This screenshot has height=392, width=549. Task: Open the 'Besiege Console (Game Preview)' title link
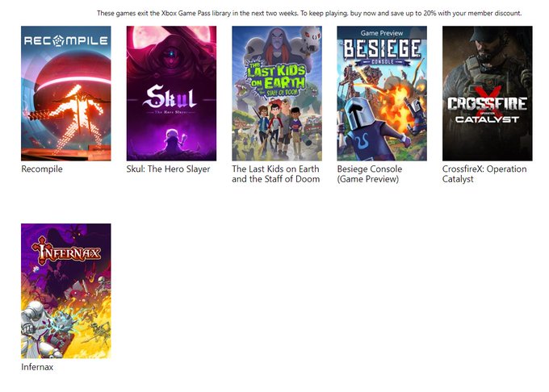(369, 174)
